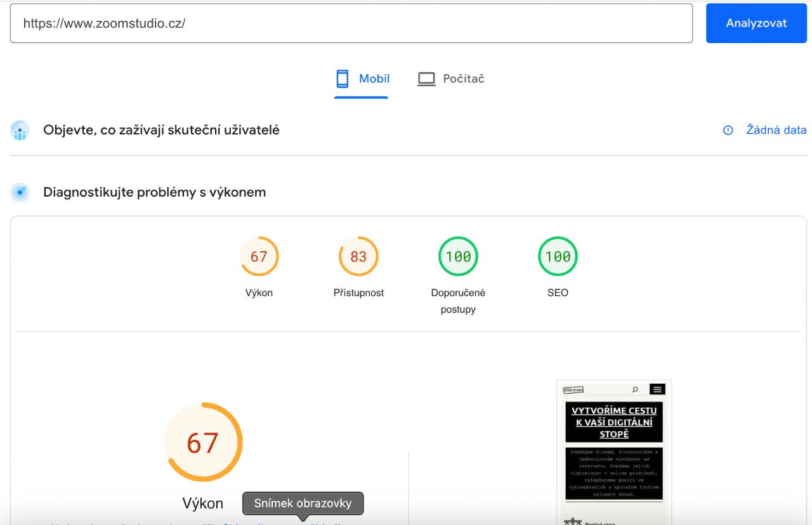Click the 'Diagnostikujte problémy s výkonem' heading

(154, 192)
